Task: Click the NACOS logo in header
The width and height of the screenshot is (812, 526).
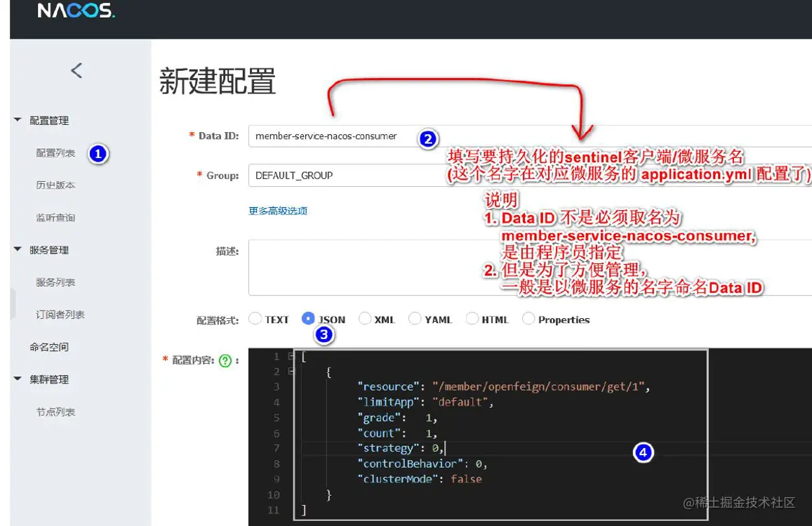Action: coord(76,11)
